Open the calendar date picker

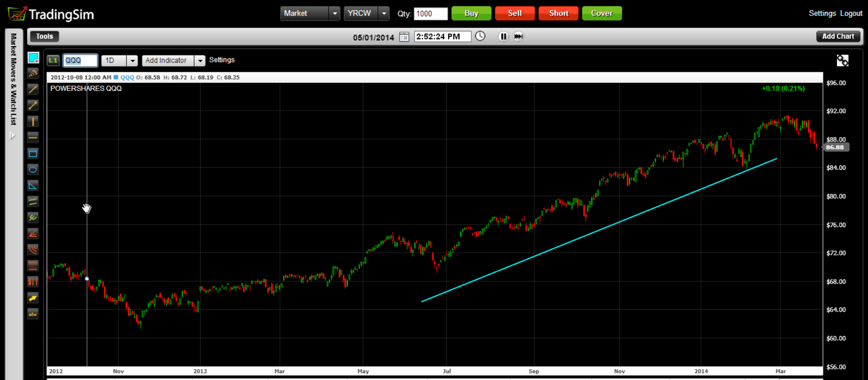[404, 37]
